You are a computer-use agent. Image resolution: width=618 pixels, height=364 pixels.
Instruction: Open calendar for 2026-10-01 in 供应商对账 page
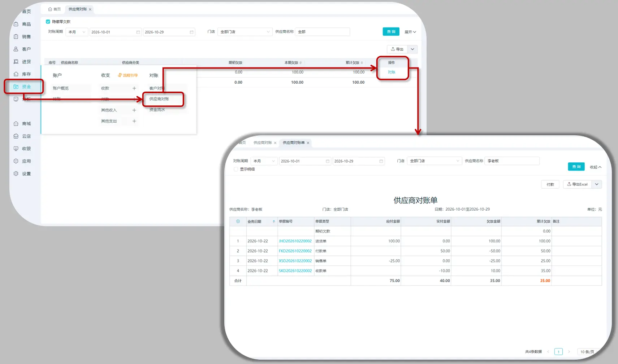pos(138,32)
